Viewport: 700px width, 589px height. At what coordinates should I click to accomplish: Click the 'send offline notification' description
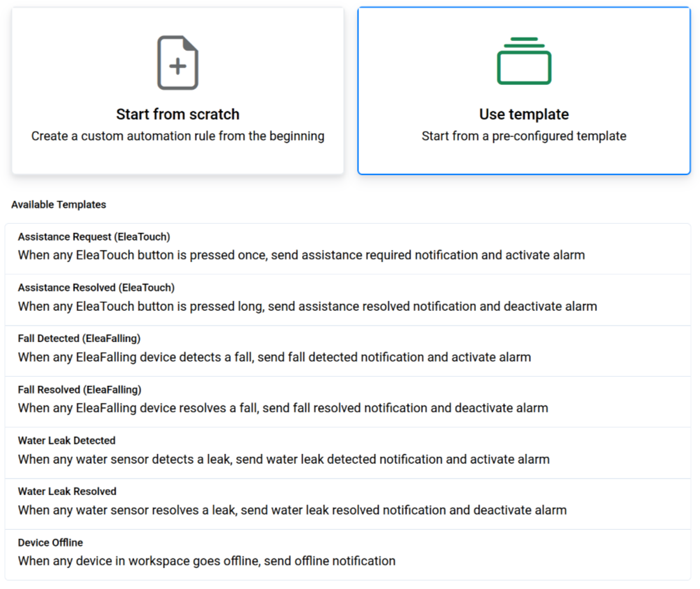(x=207, y=560)
